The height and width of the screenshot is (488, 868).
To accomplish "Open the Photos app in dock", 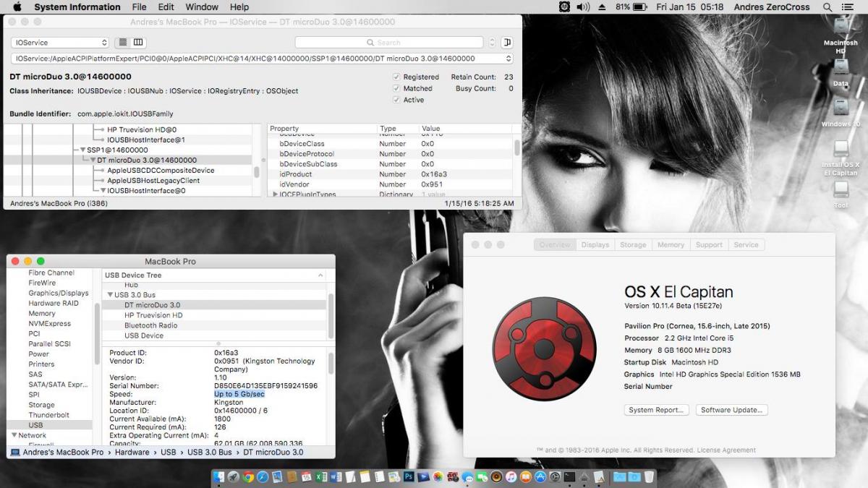I will [x=438, y=477].
